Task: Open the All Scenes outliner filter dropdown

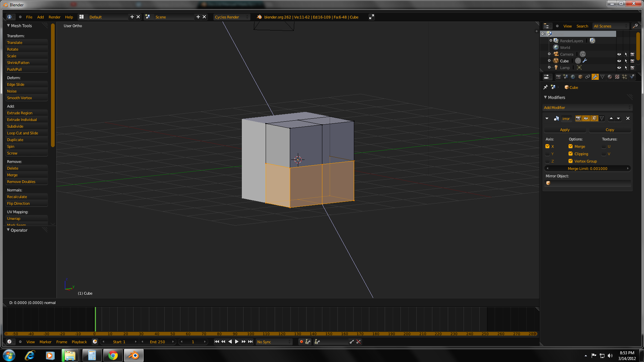Action: point(611,26)
